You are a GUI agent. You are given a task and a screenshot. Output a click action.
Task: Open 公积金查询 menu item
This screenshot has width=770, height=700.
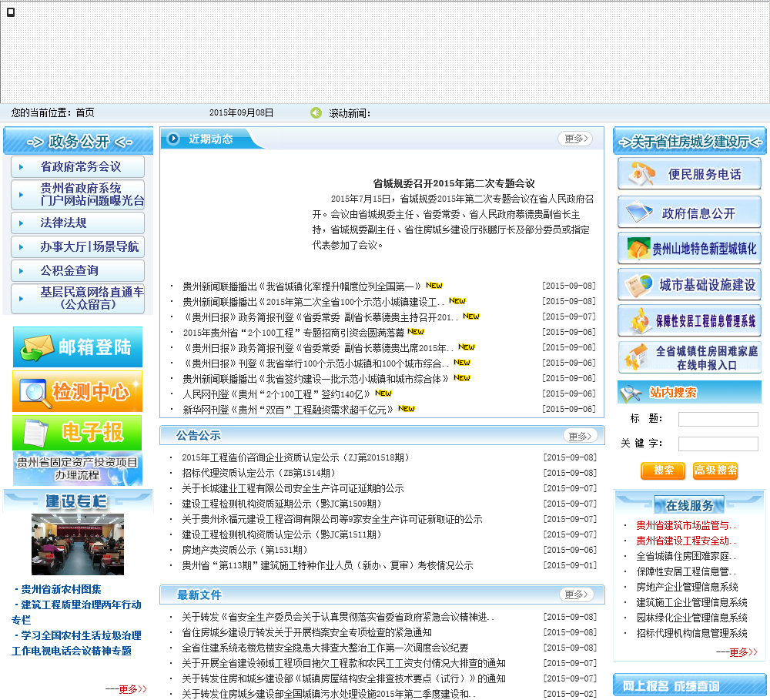[x=78, y=270]
